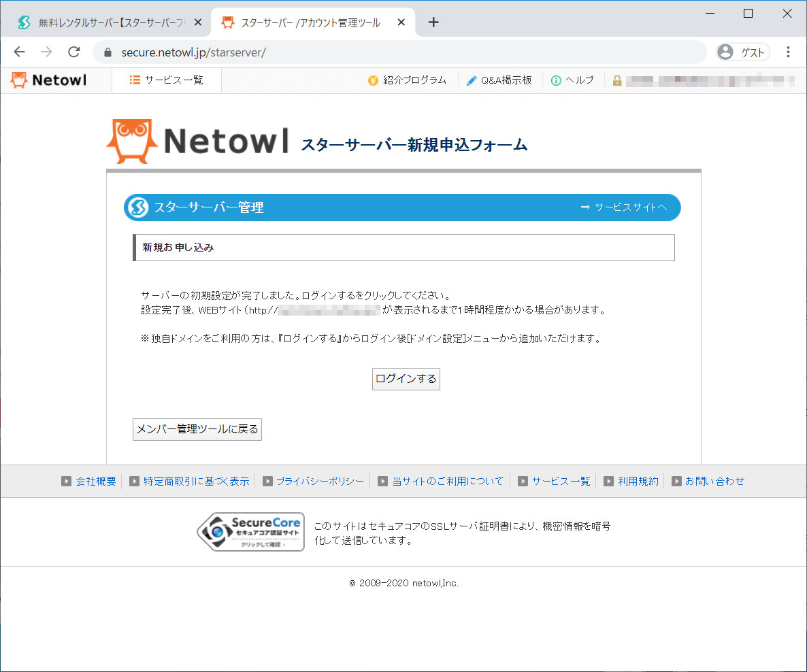Follow the サービスサイトへ link
This screenshot has width=807, height=672.
pos(624,207)
